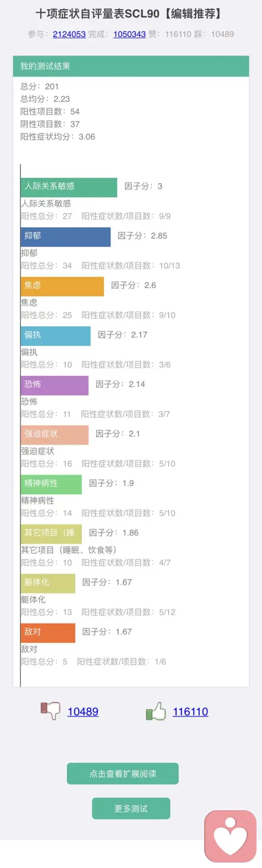This screenshot has width=262, height=868.
Task: Select the green 精神病性 bar
Action: 51,484
